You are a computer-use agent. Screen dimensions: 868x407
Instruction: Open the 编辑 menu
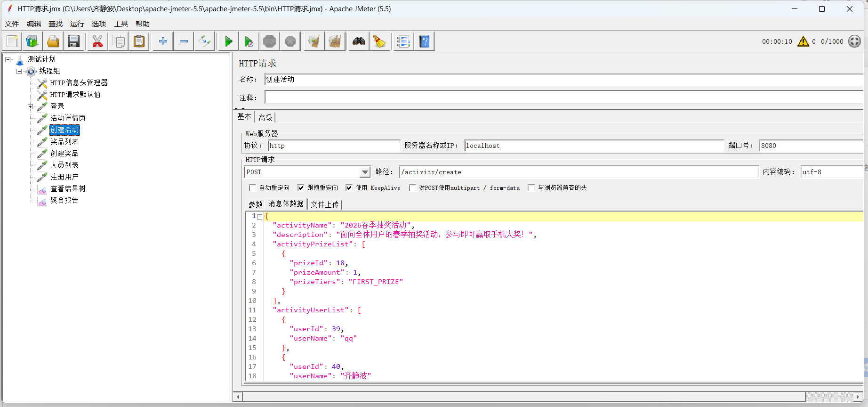34,24
